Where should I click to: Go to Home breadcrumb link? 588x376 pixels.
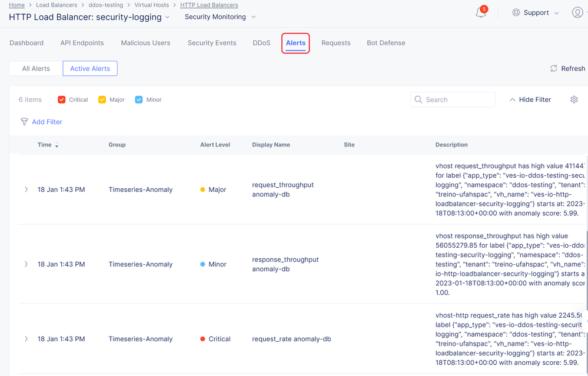tap(16, 5)
